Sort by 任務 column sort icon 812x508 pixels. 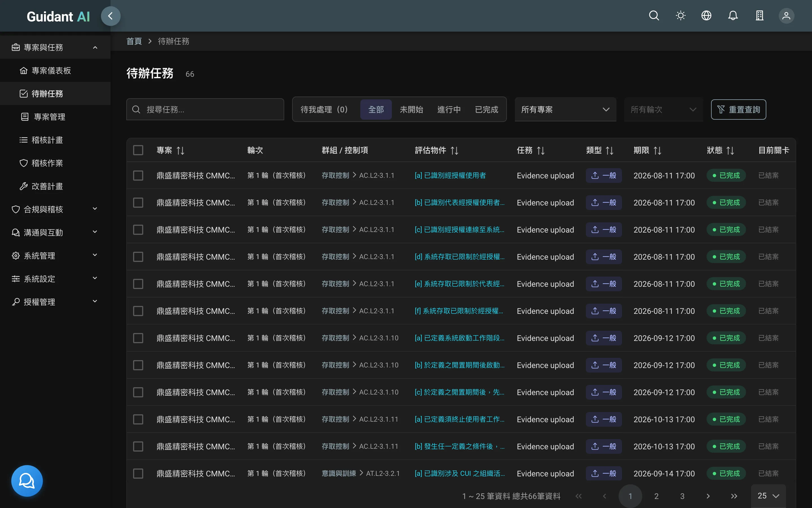(x=541, y=150)
